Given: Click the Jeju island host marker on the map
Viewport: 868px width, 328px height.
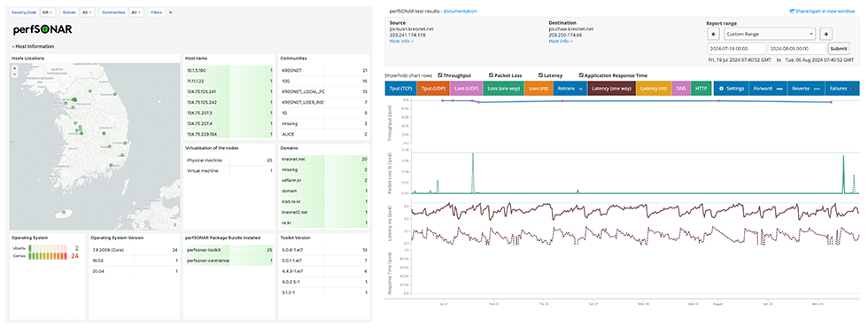Looking at the screenshot, I should [64, 212].
